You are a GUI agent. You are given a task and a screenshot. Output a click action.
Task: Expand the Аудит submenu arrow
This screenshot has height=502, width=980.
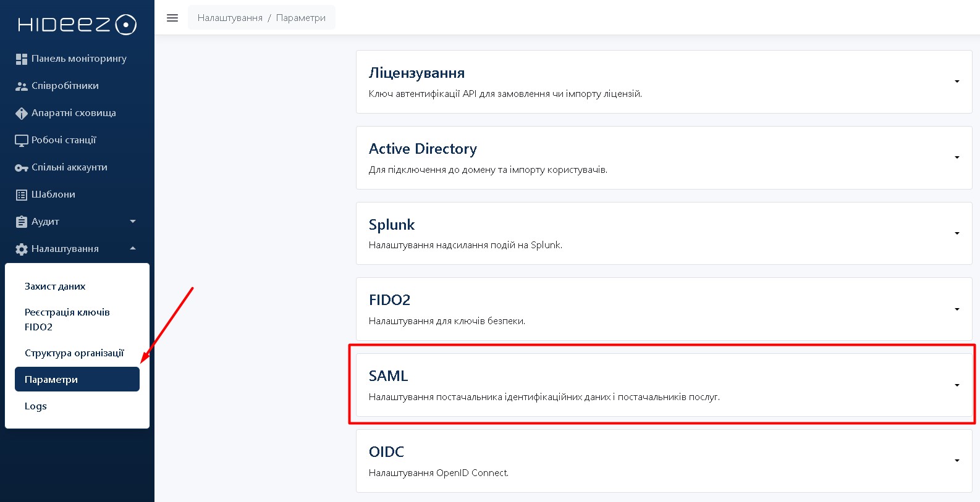(x=133, y=221)
